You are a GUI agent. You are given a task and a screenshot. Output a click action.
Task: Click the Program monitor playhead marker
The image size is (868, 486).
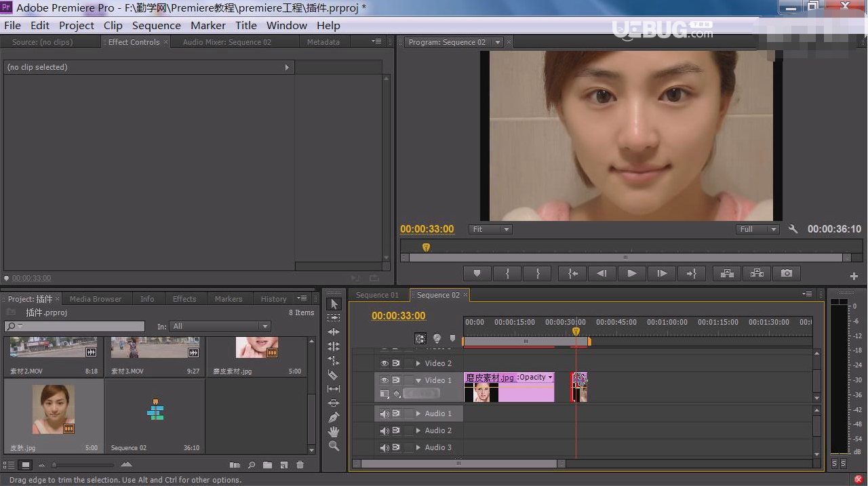tap(426, 247)
